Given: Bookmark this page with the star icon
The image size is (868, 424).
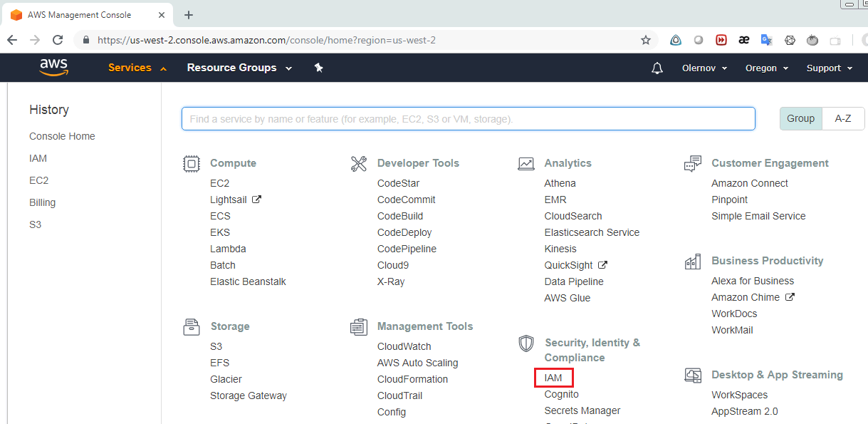Looking at the screenshot, I should point(646,40).
